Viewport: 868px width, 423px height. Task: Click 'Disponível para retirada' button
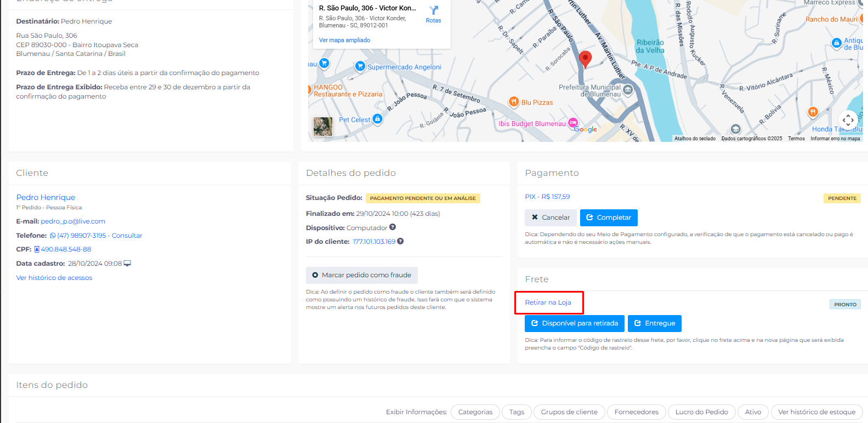pos(575,323)
